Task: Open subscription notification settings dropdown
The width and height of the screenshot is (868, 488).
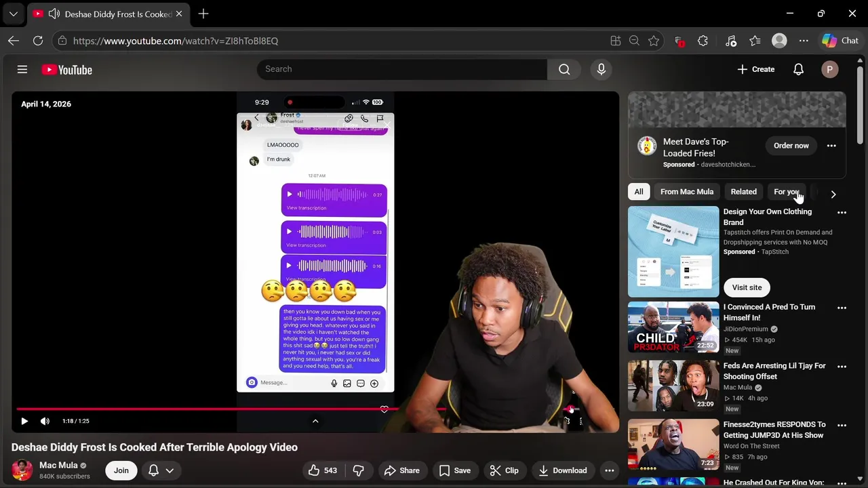Action: [x=161, y=470]
